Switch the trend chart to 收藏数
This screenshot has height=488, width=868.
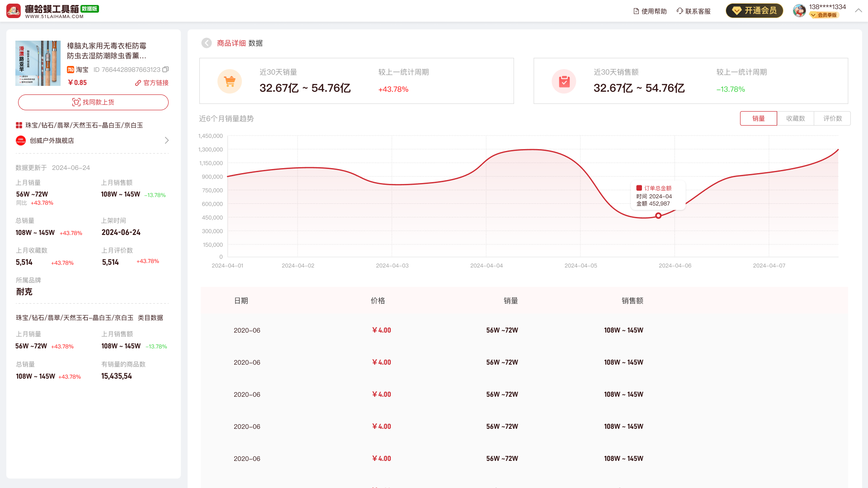coord(796,118)
